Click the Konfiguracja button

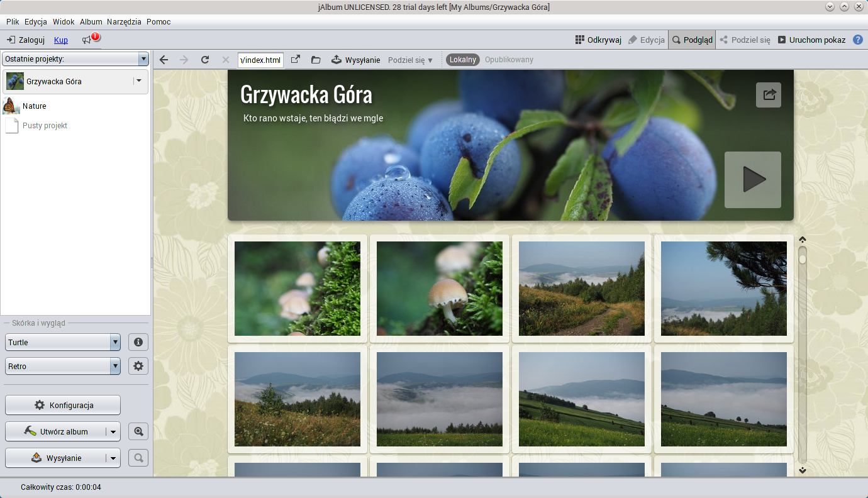63,406
